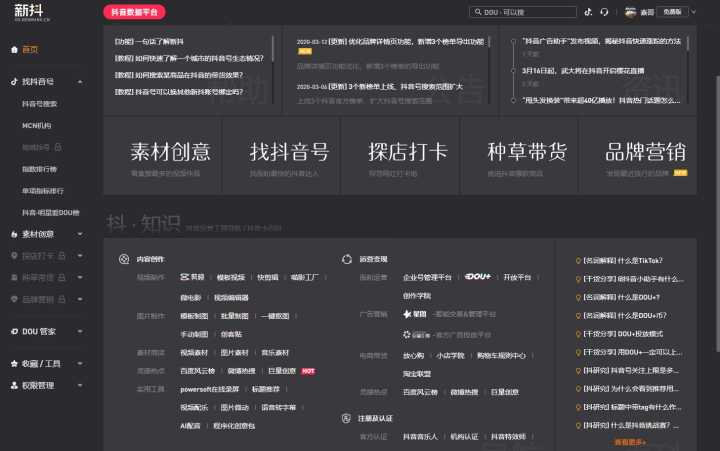Open the 视频素材 link
This screenshot has height=451, width=720.
[194, 353]
